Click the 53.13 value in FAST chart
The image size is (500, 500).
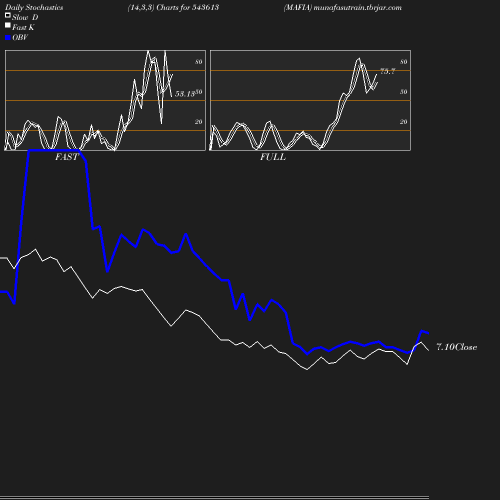(x=185, y=94)
